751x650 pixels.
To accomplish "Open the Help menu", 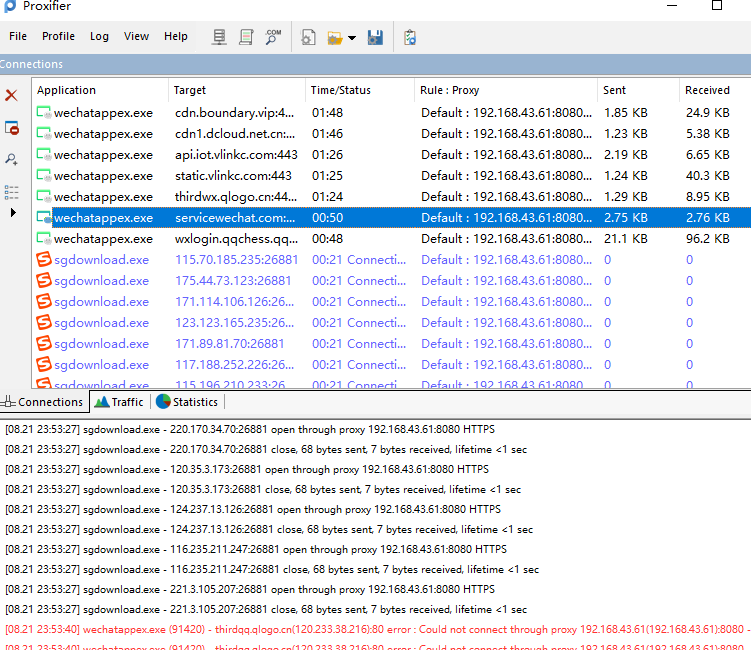I will coord(176,36).
